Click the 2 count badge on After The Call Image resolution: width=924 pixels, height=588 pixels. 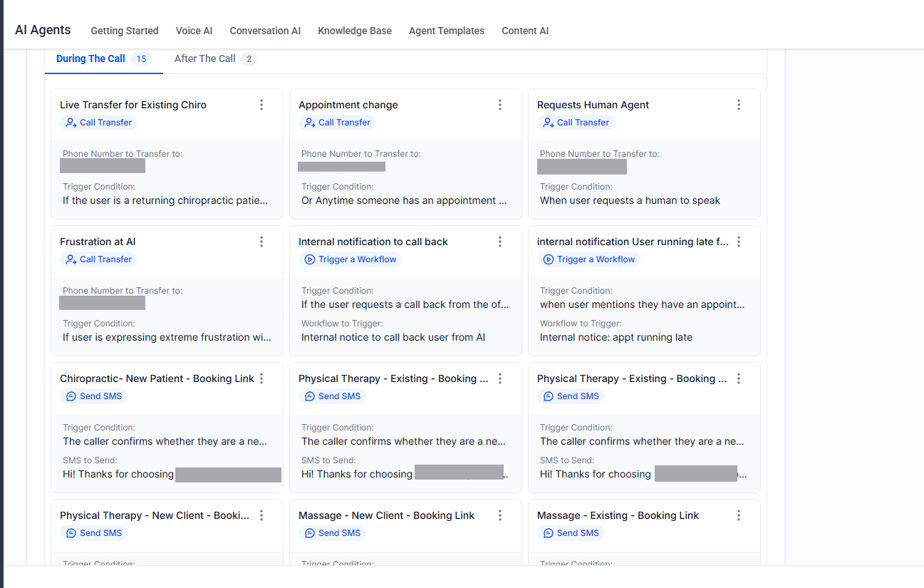[x=249, y=59]
